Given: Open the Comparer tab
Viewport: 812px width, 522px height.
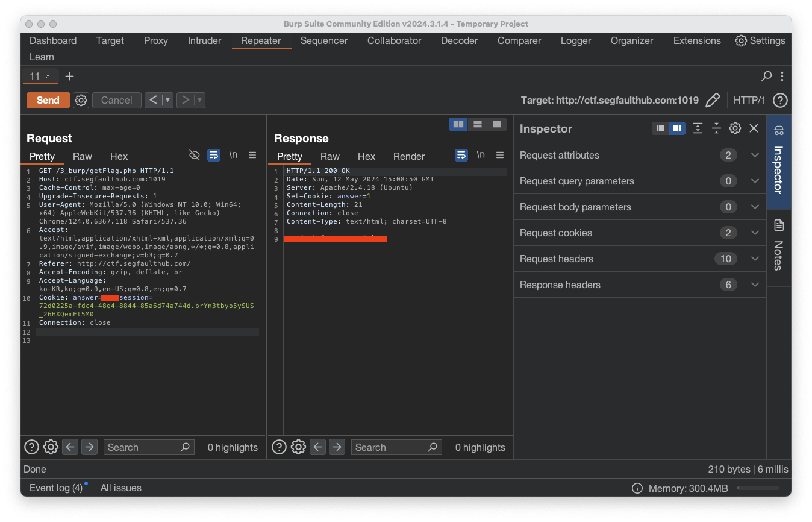Looking at the screenshot, I should (519, 40).
